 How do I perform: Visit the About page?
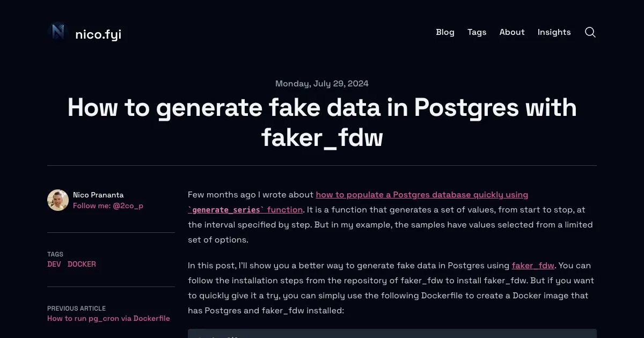tap(511, 32)
